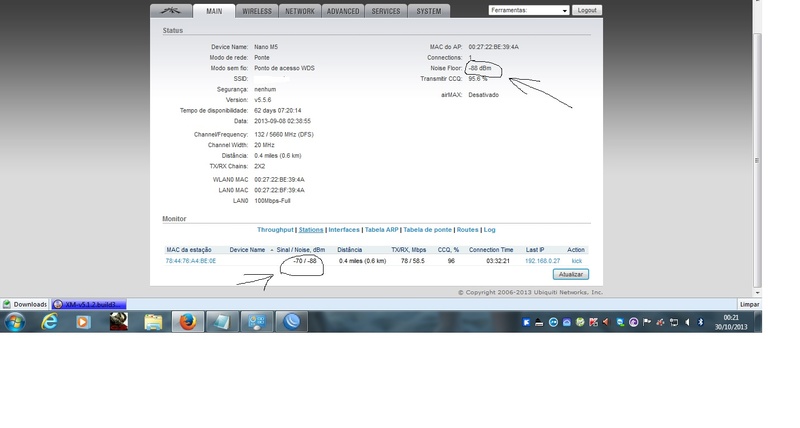Click the blue arrow tray icon

click(526, 322)
